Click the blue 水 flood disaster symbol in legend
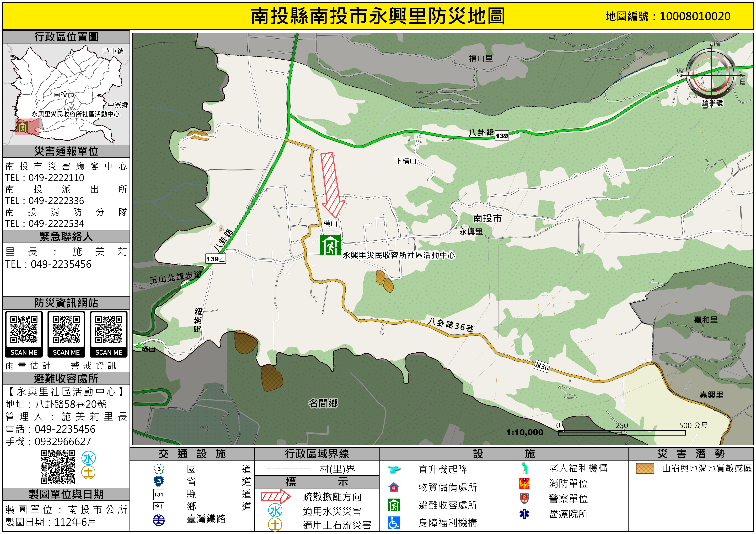 coord(275,511)
